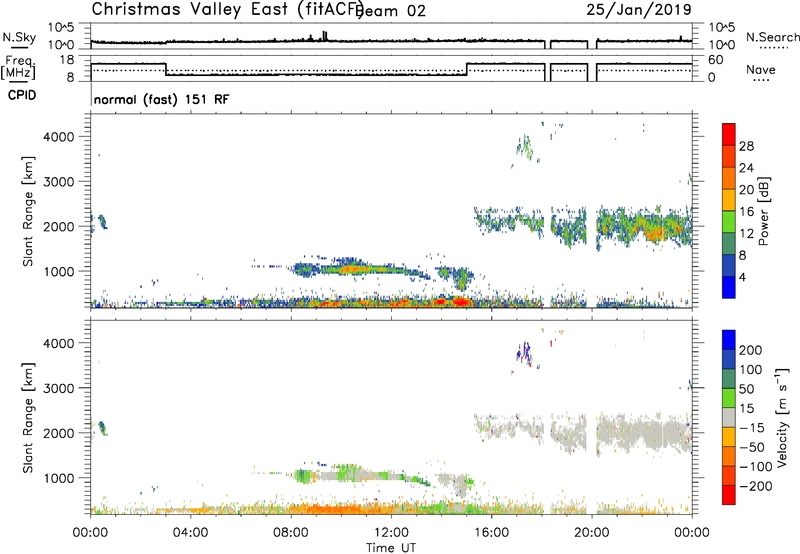Click the 'Time UT' axis label
The image size is (800, 554).
[391, 547]
